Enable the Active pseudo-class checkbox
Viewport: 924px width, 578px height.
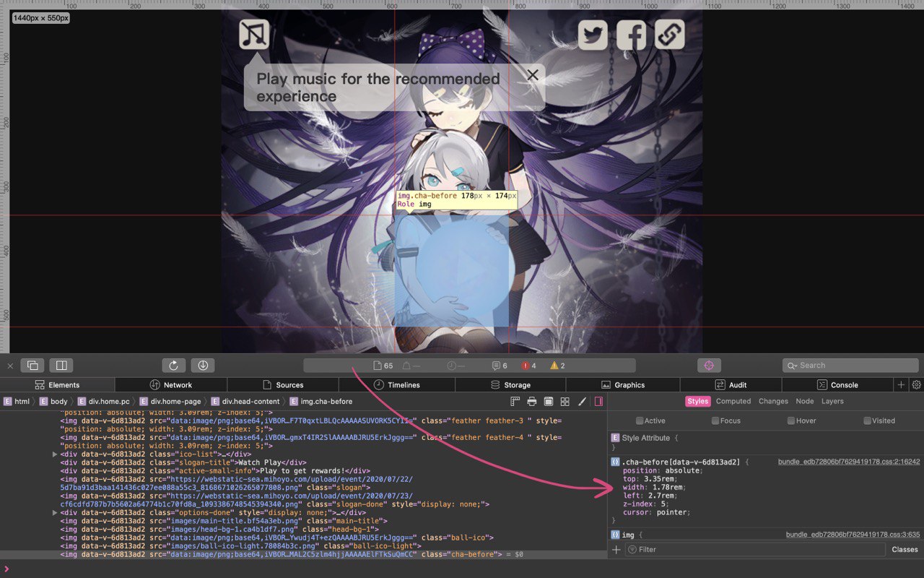tap(640, 420)
